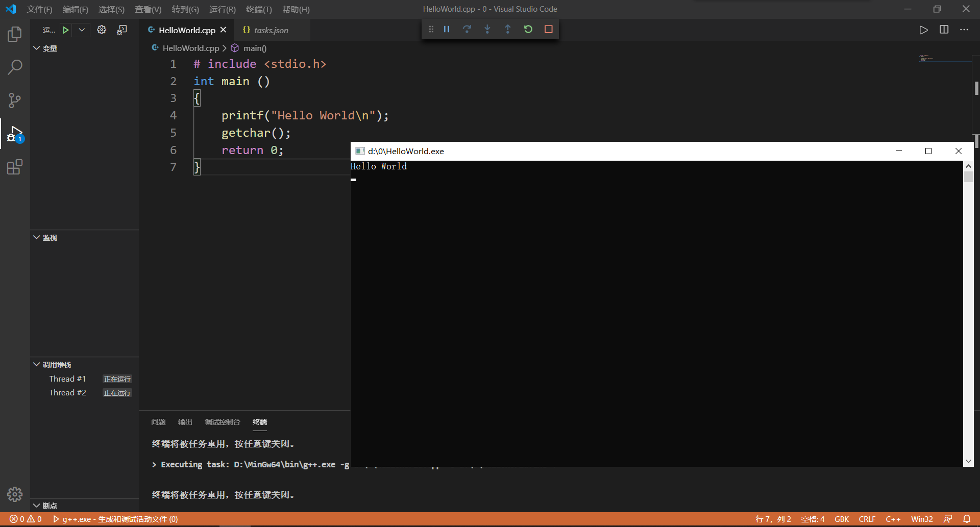The height and width of the screenshot is (527, 980).
Task: Open the 终端(T) menu
Action: coord(259,9)
